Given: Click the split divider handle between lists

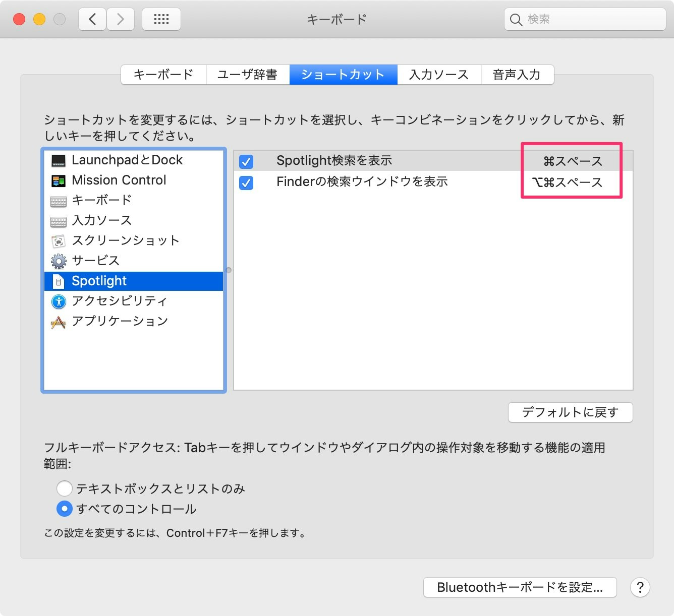Looking at the screenshot, I should point(229,270).
